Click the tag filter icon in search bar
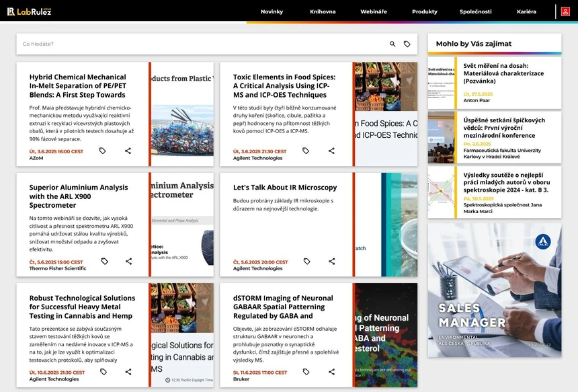578x392 pixels. (x=407, y=44)
